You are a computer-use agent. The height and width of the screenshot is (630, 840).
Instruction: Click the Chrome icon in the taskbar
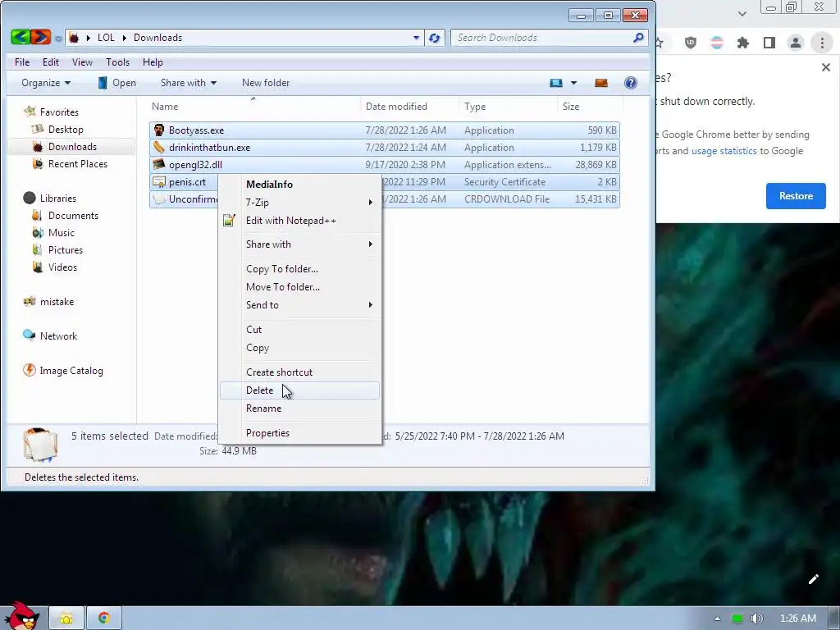tap(104, 619)
